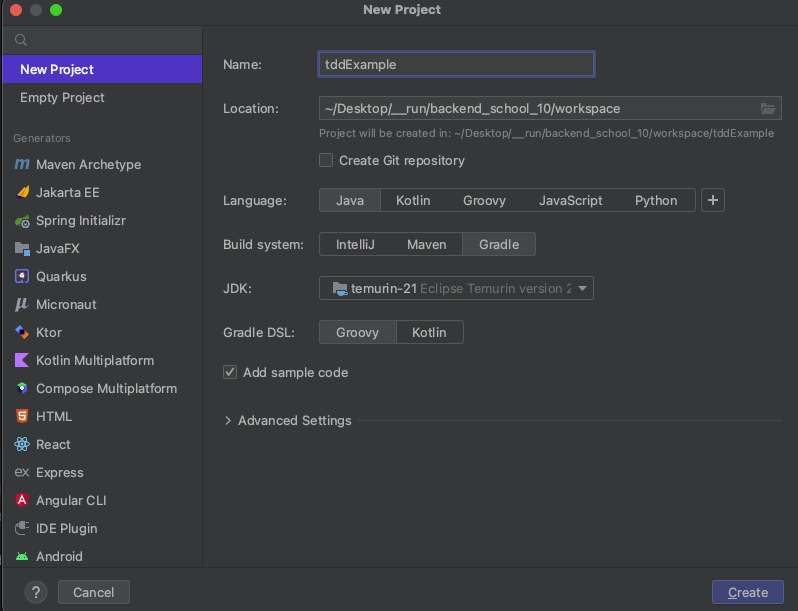The image size is (798, 611).
Task: Click the Jakarta EE sail icon
Action: point(22,192)
